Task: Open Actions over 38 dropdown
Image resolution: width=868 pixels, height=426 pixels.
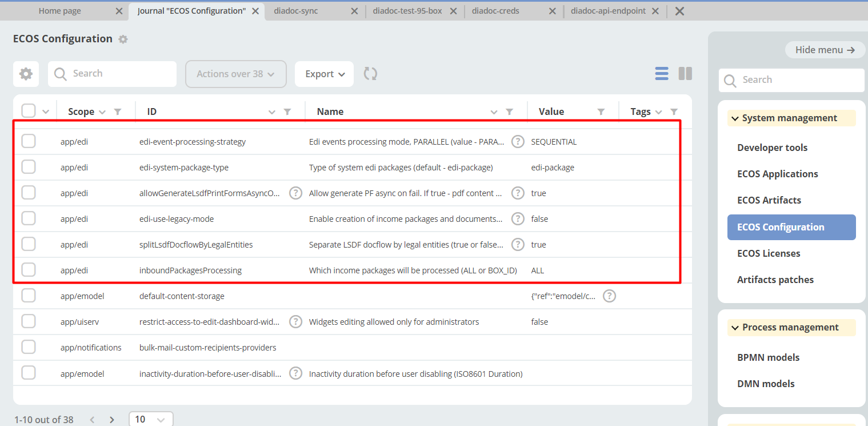Action: [x=236, y=74]
